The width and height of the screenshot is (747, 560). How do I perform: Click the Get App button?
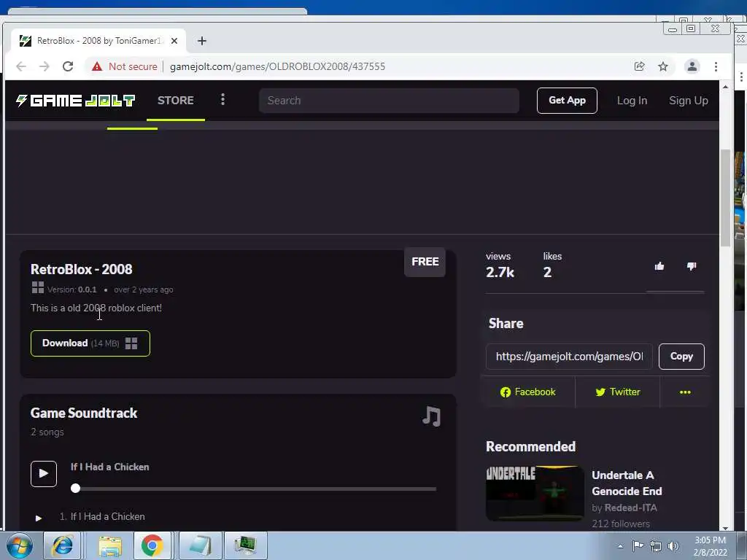pos(567,101)
